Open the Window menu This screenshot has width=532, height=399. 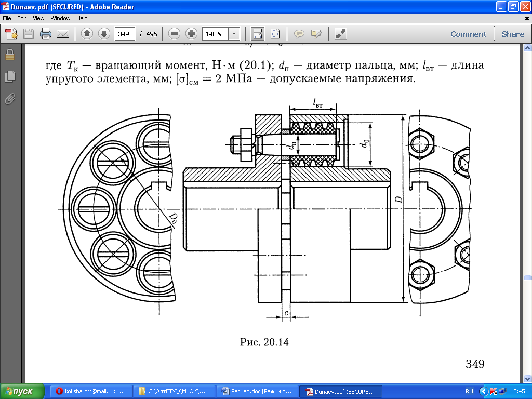[x=60, y=18]
